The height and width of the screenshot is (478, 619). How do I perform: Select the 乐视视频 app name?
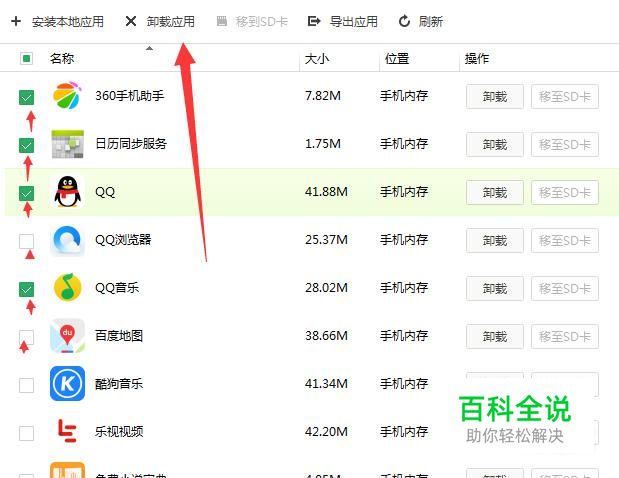click(x=119, y=431)
